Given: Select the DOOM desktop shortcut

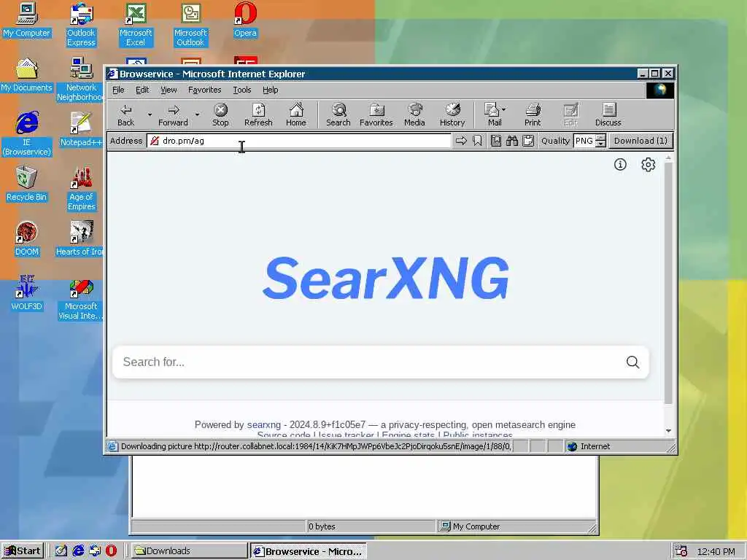Looking at the screenshot, I should pos(27,239).
